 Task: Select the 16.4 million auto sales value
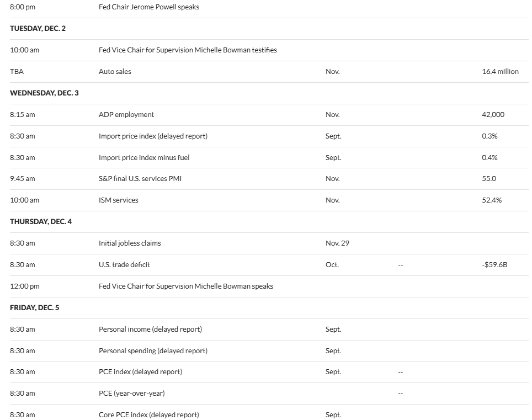tap(500, 72)
